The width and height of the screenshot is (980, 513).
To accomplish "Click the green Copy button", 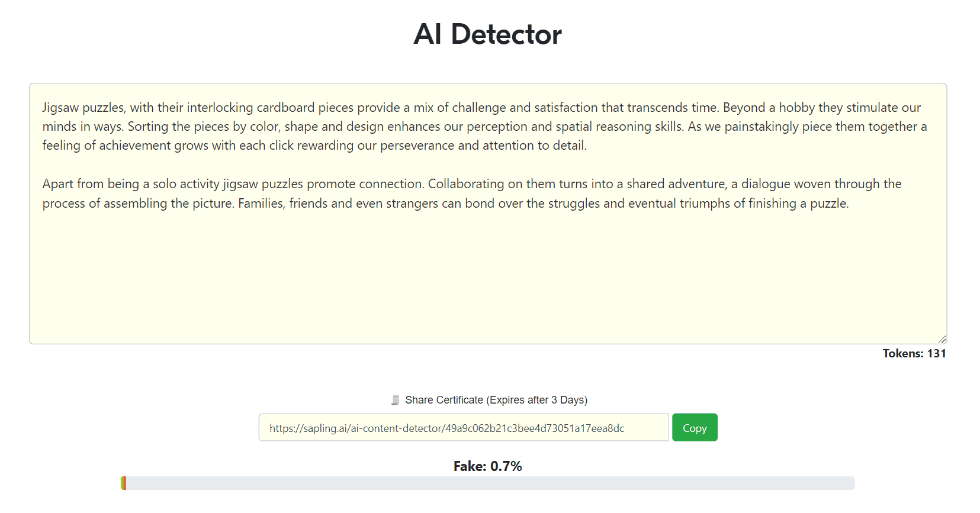I will point(695,428).
